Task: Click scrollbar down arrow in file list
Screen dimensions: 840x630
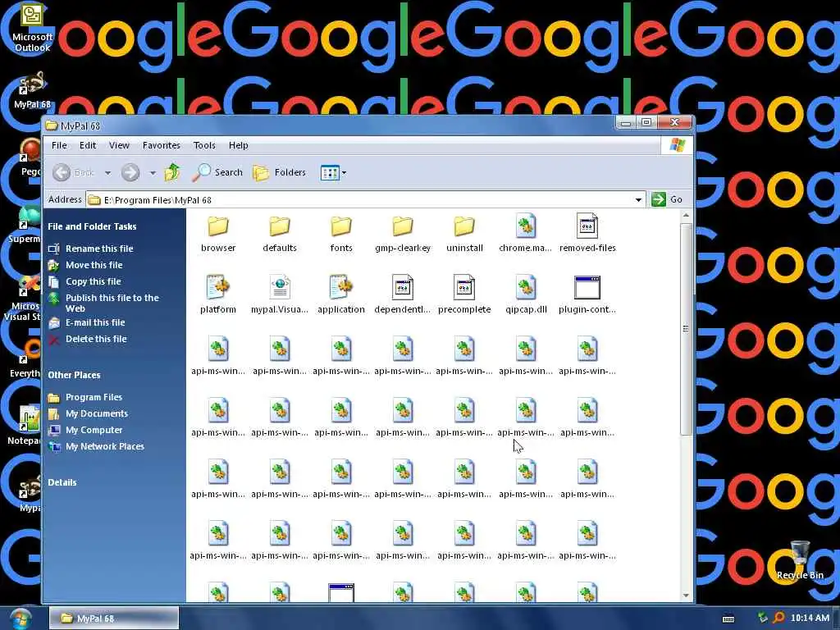Action: pyautogui.click(x=686, y=596)
